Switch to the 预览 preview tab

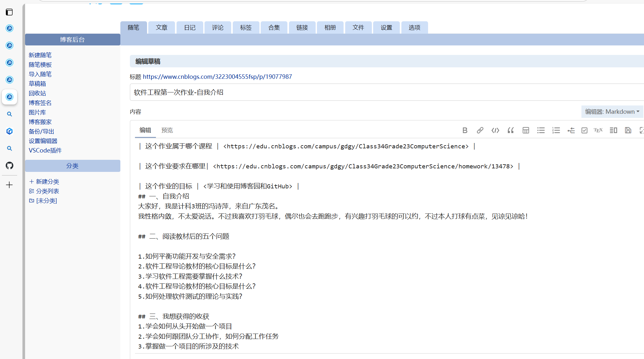point(167,130)
